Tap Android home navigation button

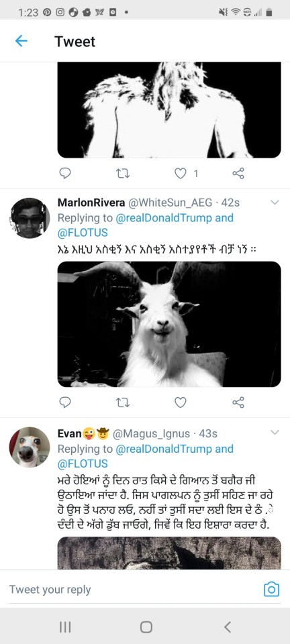point(146,627)
